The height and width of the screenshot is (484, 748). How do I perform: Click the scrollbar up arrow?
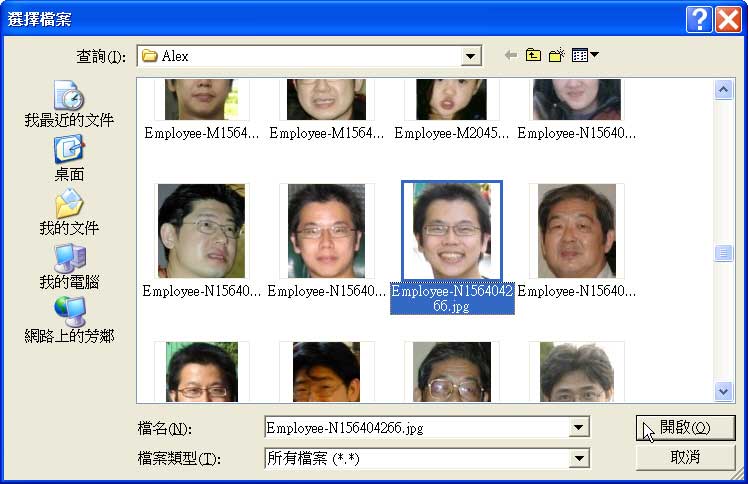coord(723,89)
